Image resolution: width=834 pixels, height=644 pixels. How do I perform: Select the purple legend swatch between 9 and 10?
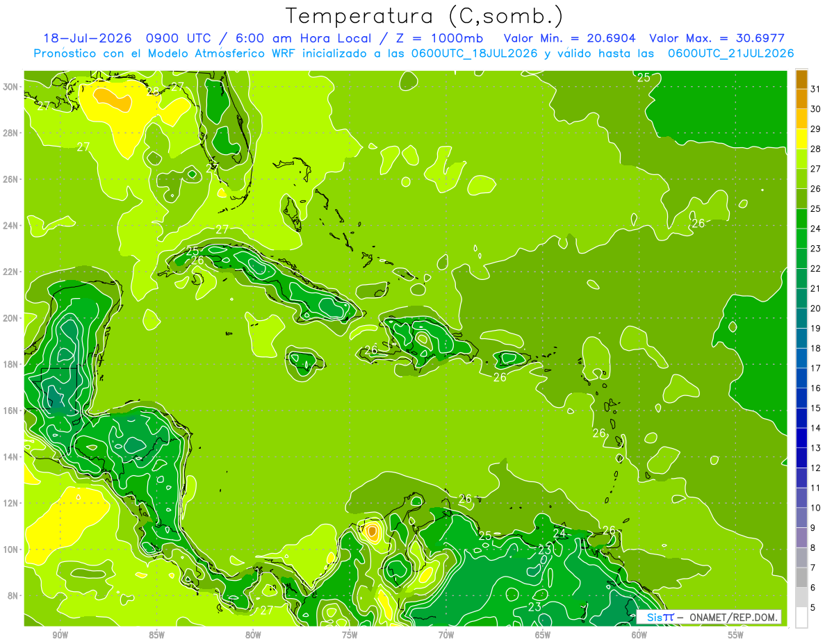pyautogui.click(x=801, y=518)
